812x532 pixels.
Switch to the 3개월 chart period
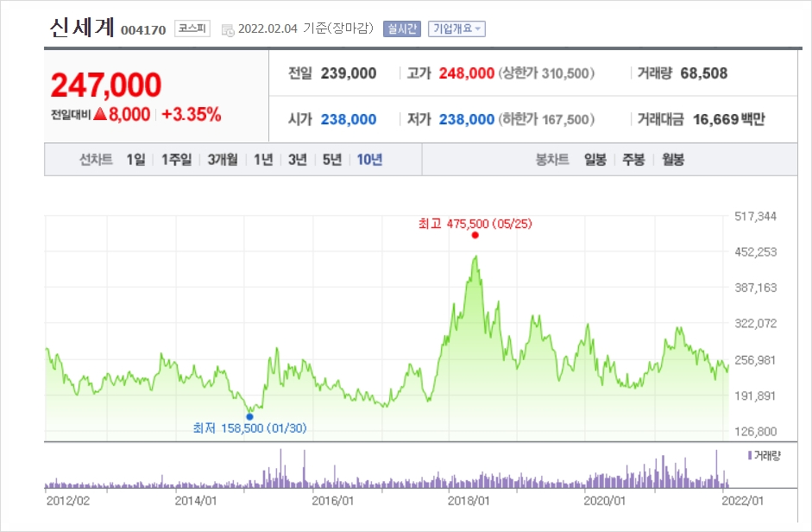pos(223,160)
